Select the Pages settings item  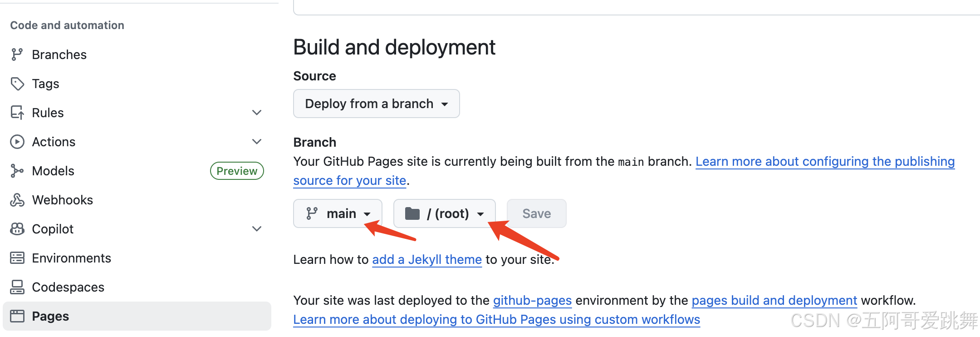click(137, 316)
